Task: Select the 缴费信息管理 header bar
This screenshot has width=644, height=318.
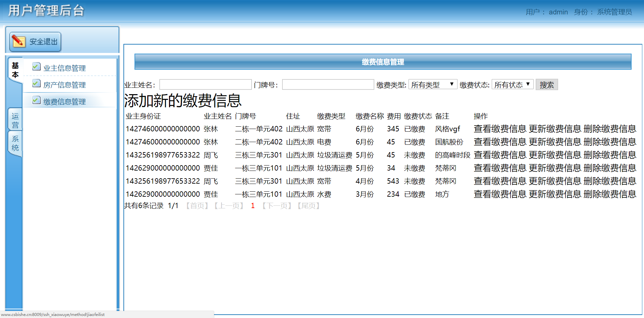Action: (x=382, y=62)
